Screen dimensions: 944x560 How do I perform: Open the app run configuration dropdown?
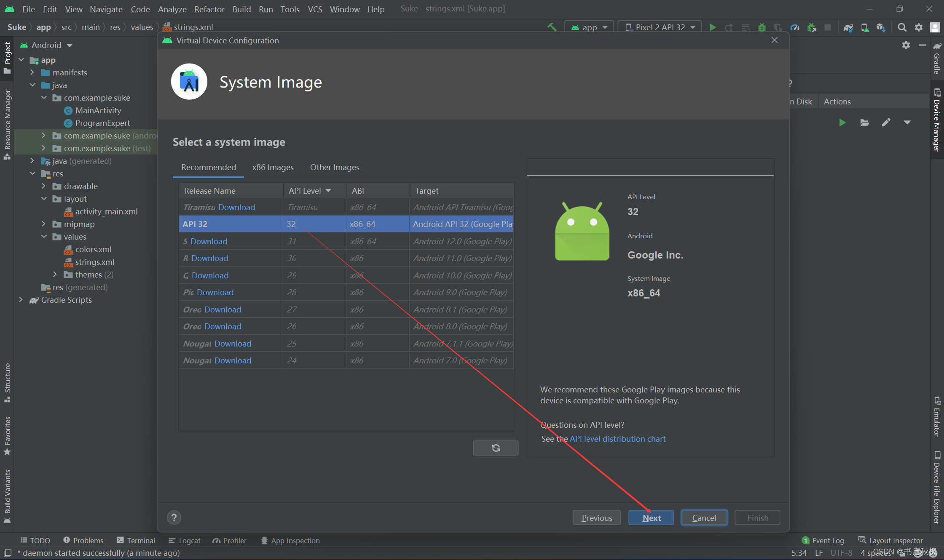589,27
